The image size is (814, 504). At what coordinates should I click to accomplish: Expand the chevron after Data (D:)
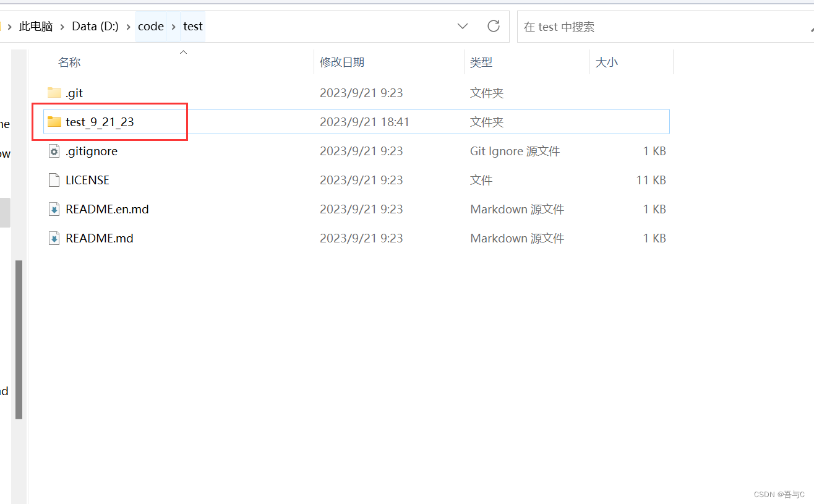(129, 27)
